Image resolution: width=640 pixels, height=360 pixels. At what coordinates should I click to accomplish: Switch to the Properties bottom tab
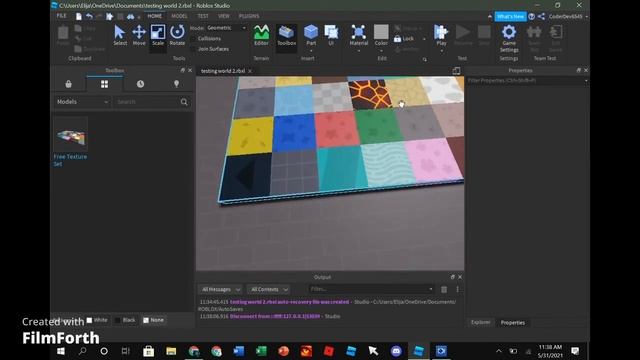tap(513, 322)
